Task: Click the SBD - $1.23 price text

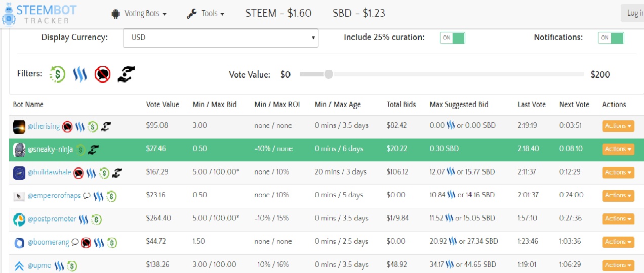Action: 359,14
